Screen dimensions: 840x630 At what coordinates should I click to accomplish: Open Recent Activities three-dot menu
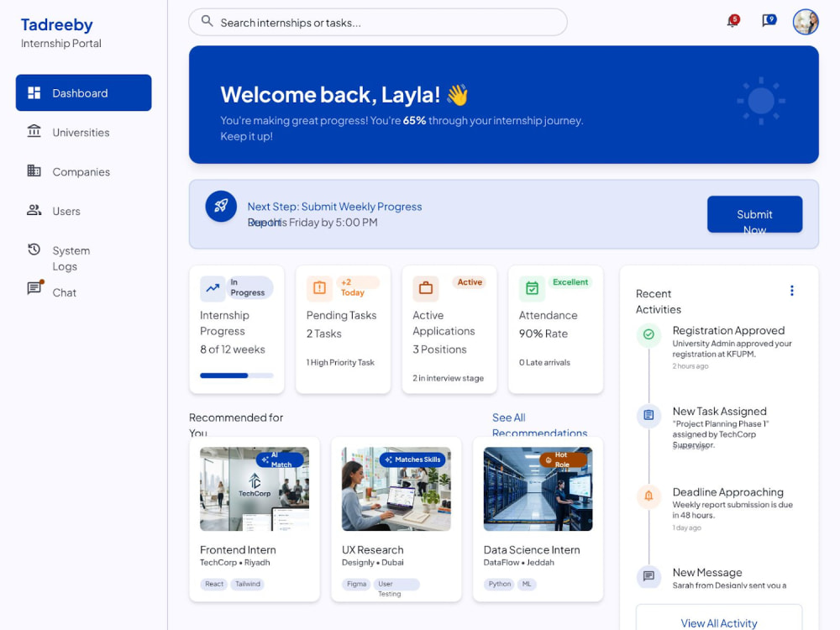pos(792,291)
